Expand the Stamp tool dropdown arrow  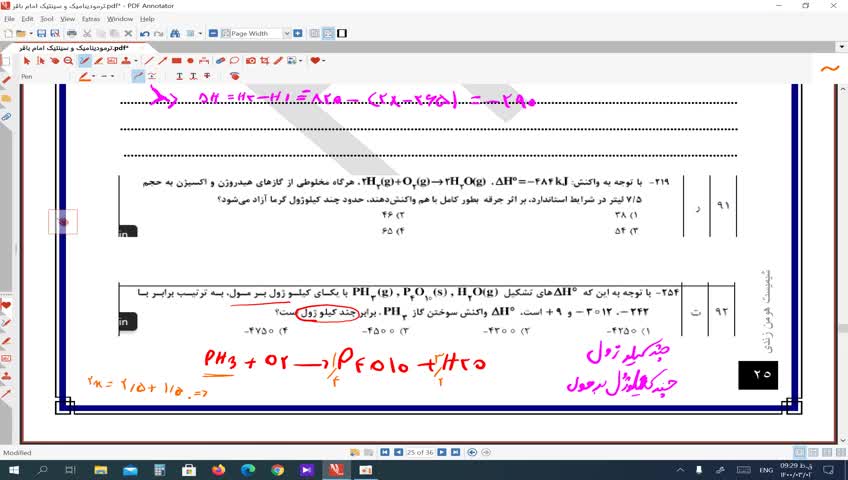click(136, 61)
